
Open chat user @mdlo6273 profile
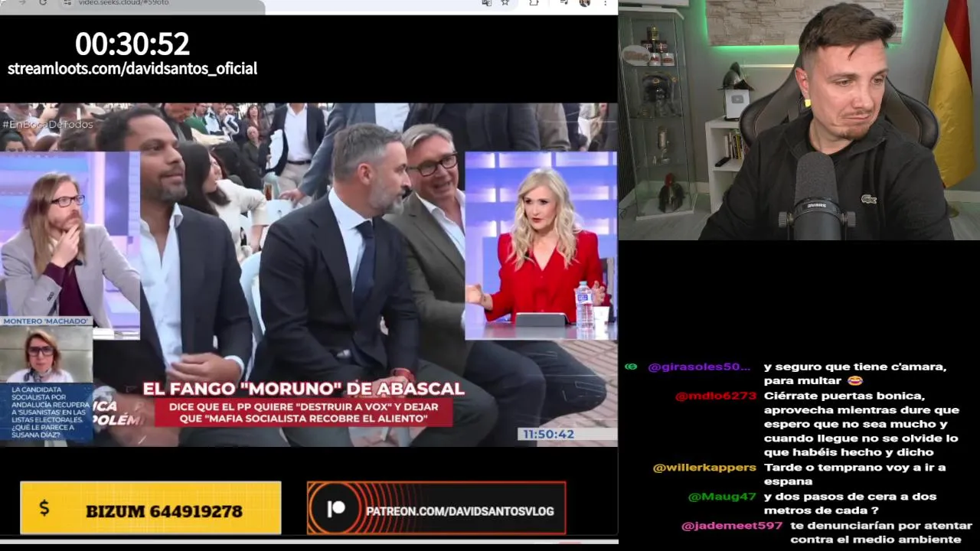coord(716,396)
